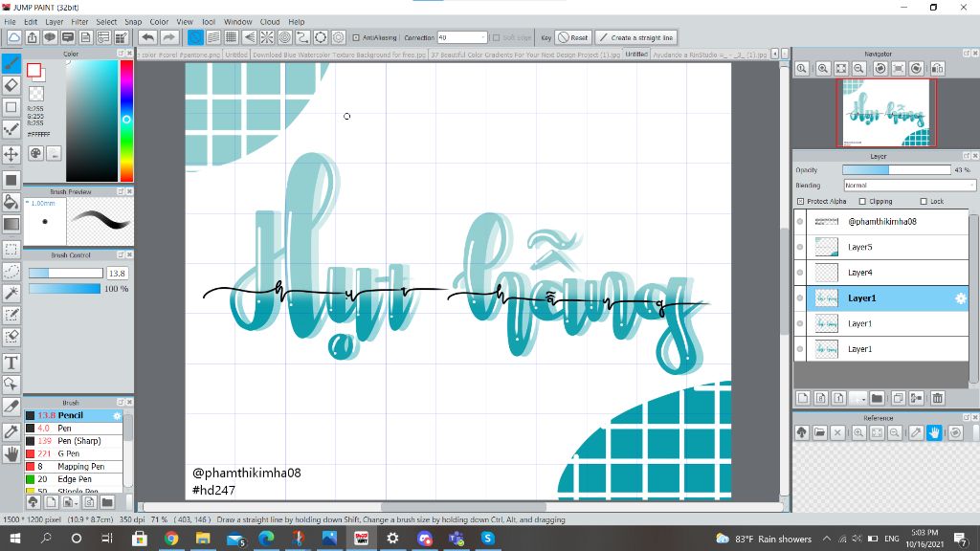The image size is (980, 551).
Task: Click the Reset button
Action: (573, 37)
